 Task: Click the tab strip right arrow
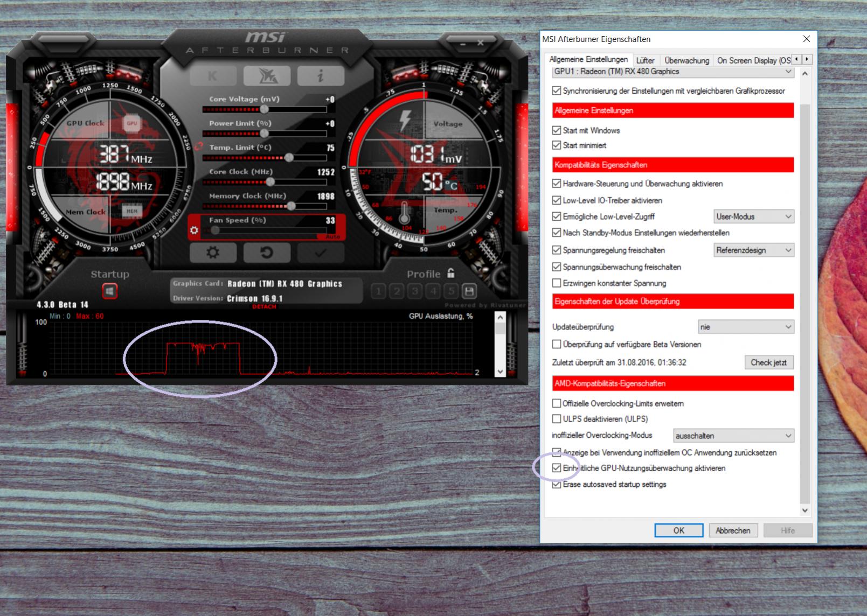click(x=807, y=59)
